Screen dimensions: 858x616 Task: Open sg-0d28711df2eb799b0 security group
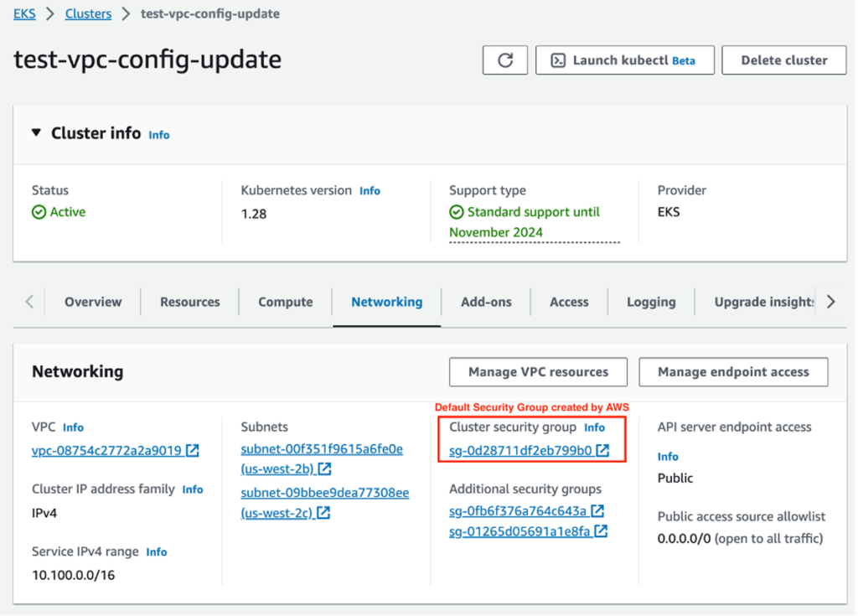click(x=520, y=451)
